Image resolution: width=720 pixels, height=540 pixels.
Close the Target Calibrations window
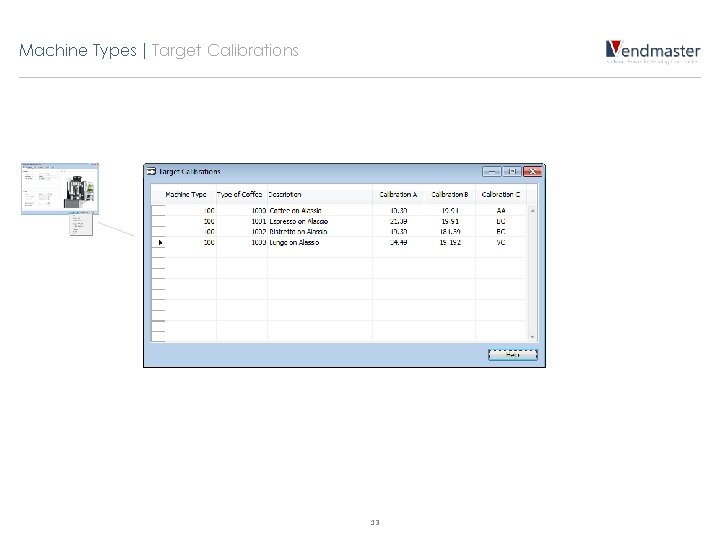532,171
